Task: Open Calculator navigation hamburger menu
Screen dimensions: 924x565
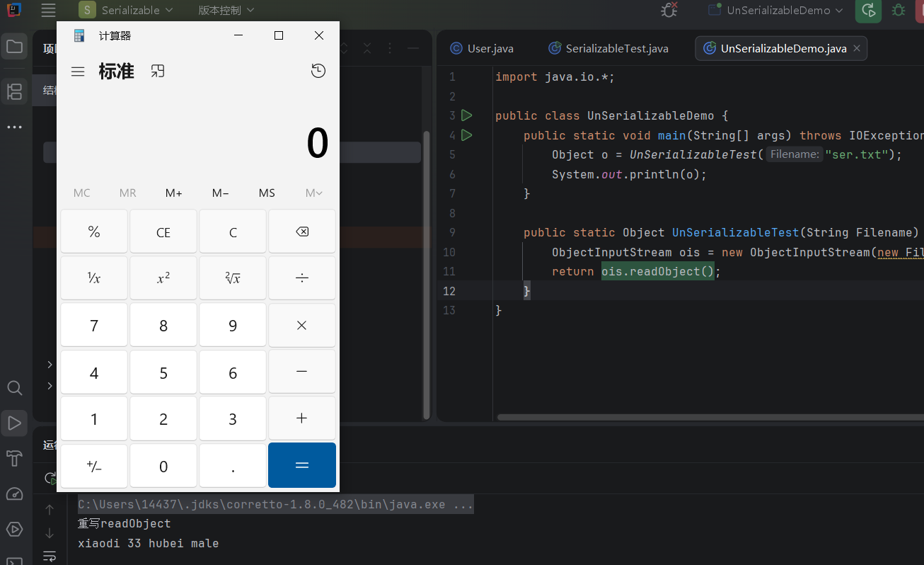Action: [78, 72]
